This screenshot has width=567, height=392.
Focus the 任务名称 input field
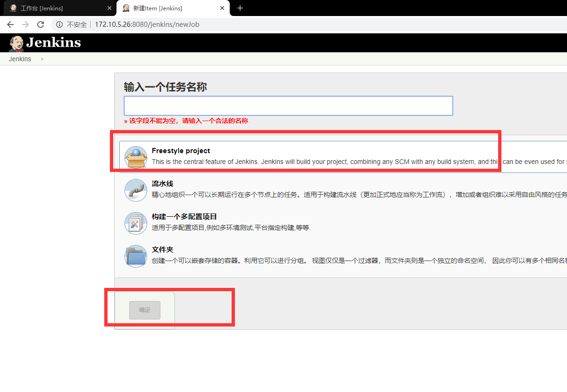(288, 106)
